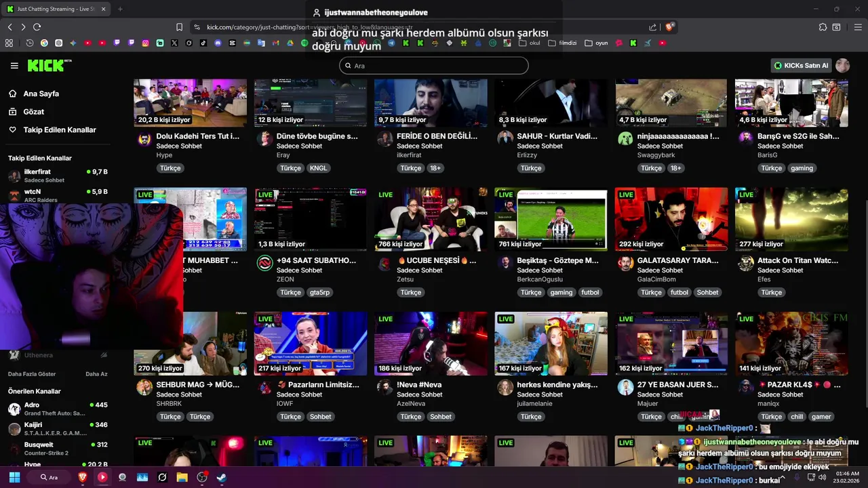The height and width of the screenshot is (488, 868).
Task: Click the share icon in address bar
Action: pos(652,27)
